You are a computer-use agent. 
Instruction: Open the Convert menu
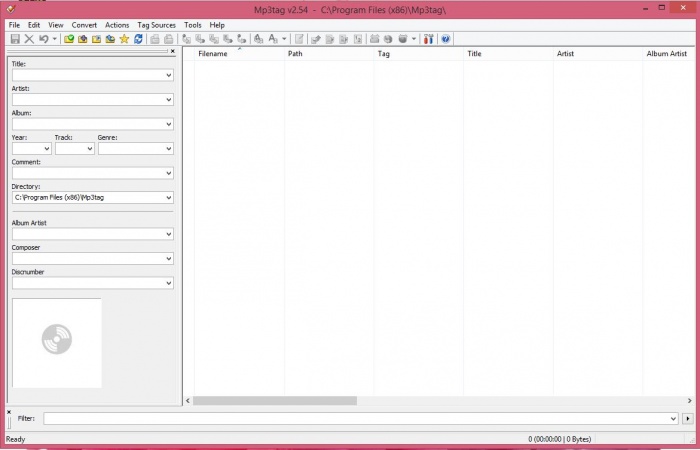click(x=84, y=24)
